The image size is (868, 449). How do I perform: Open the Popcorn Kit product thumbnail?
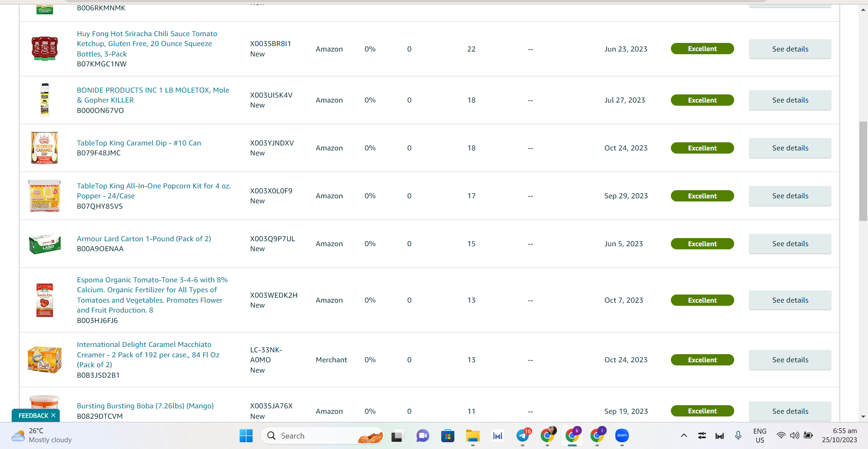click(x=44, y=196)
